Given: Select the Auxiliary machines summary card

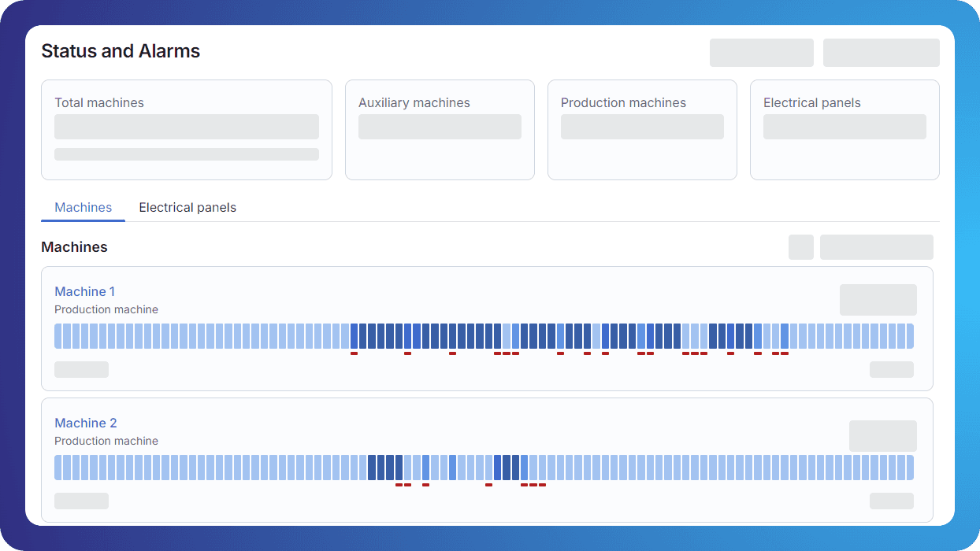Looking at the screenshot, I should (x=440, y=130).
